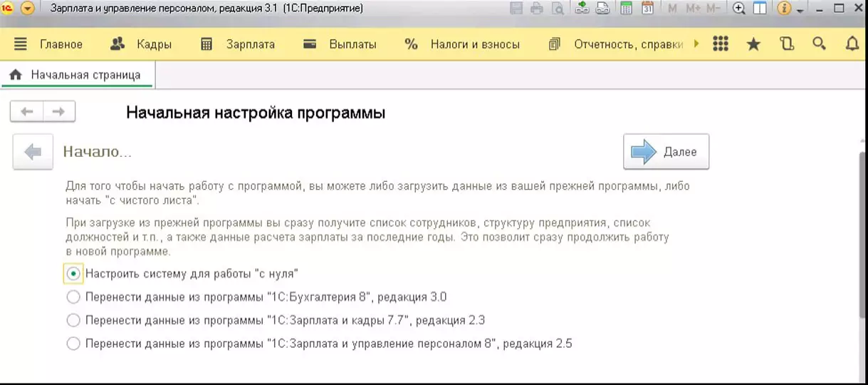868x385 pixels.
Task: Click the save diskette icon
Action: tap(516, 9)
